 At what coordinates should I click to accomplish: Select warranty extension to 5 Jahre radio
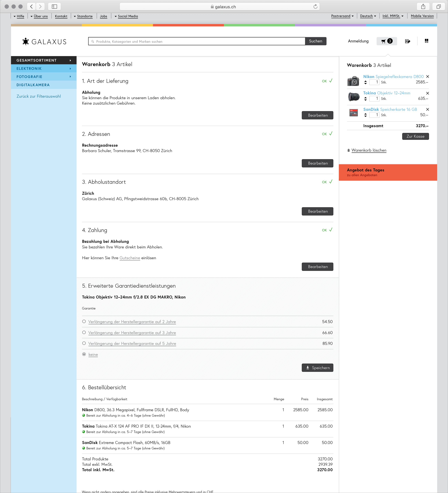click(x=84, y=343)
